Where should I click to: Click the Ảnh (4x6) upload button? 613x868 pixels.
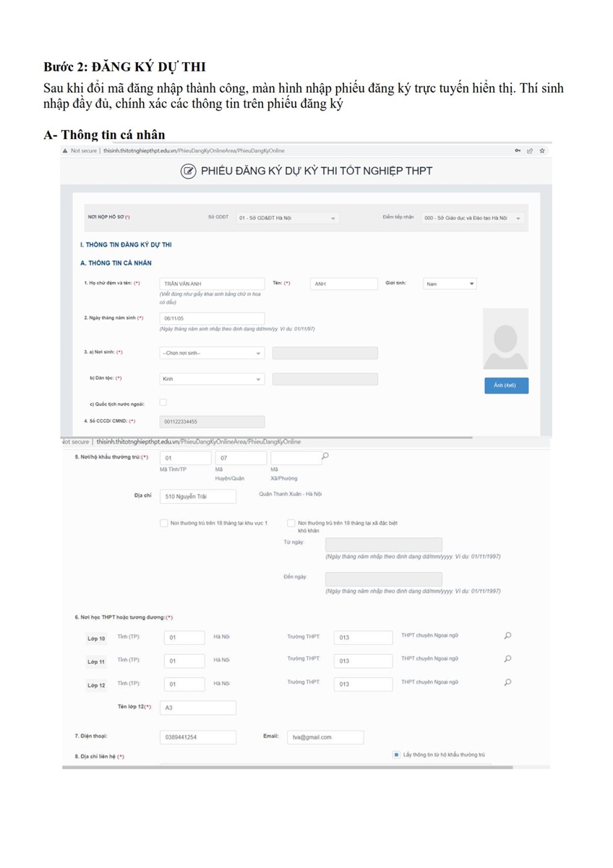506,386
